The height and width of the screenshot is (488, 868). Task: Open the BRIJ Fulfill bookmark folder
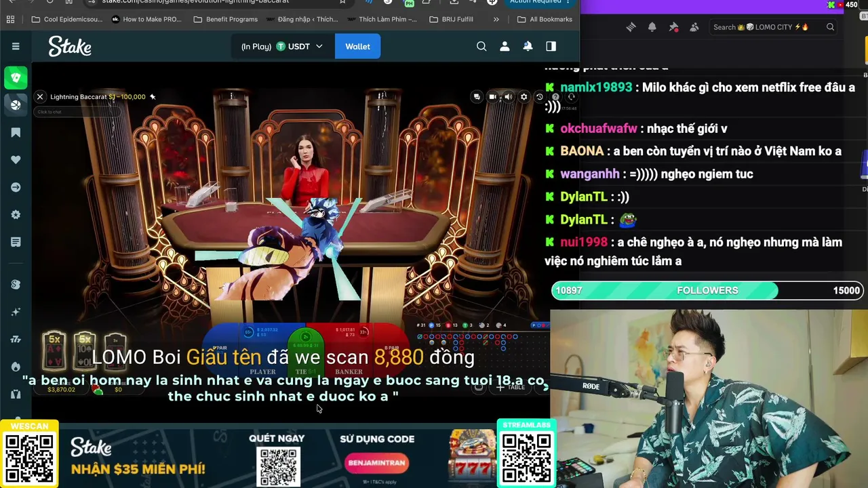[451, 19]
